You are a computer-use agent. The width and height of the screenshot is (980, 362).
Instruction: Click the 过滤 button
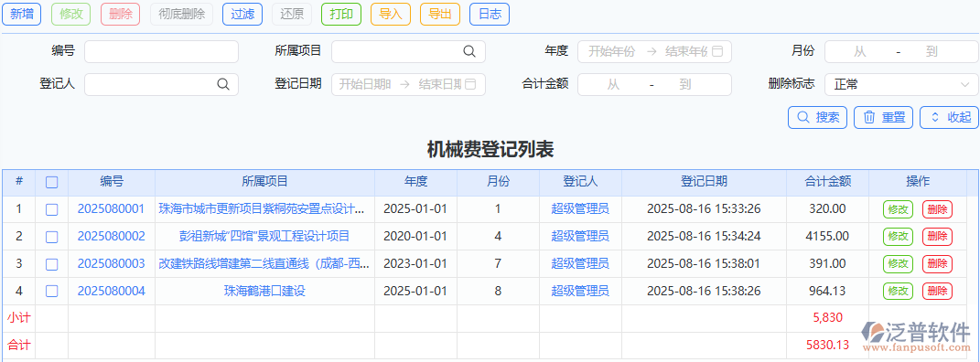pos(242,14)
